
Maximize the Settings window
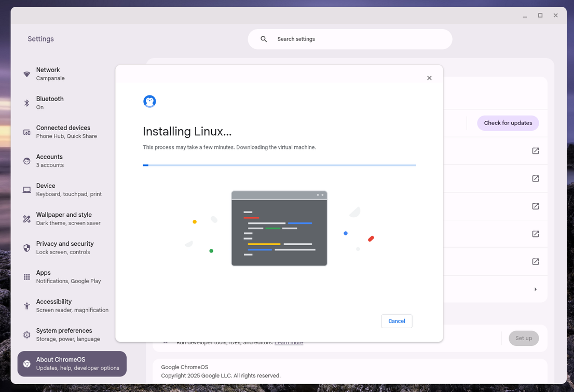(x=540, y=16)
